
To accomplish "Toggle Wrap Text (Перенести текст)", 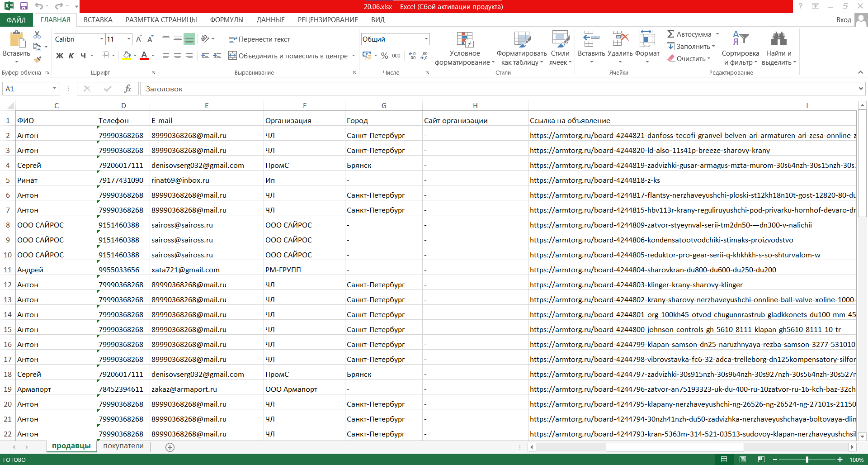I will click(259, 39).
